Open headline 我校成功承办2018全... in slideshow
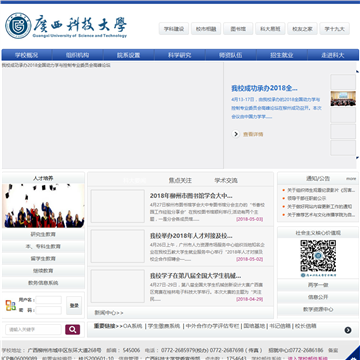Image resolution: width=360 pixels, height=360 pixels. 264,88
